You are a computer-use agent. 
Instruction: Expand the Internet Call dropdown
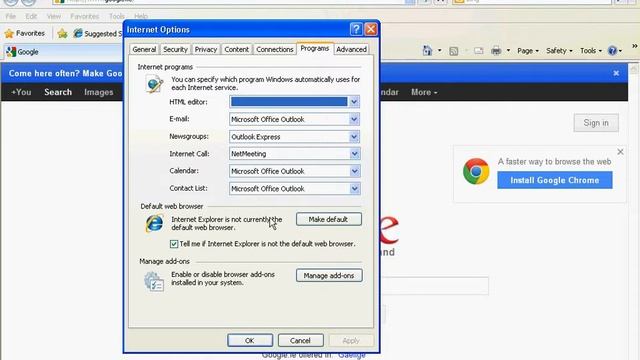pos(354,154)
